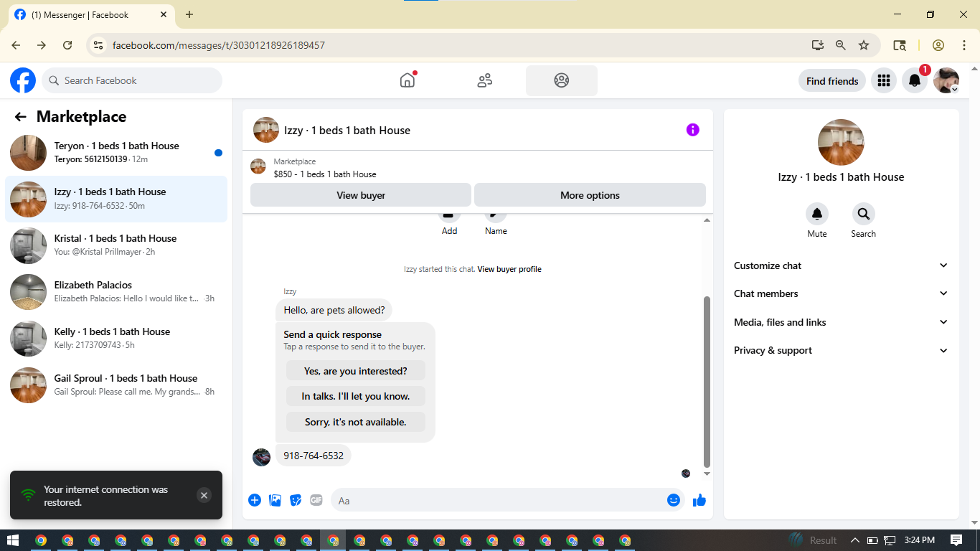Bookmark this page with the star
980x551 pixels.
pyautogui.click(x=864, y=45)
